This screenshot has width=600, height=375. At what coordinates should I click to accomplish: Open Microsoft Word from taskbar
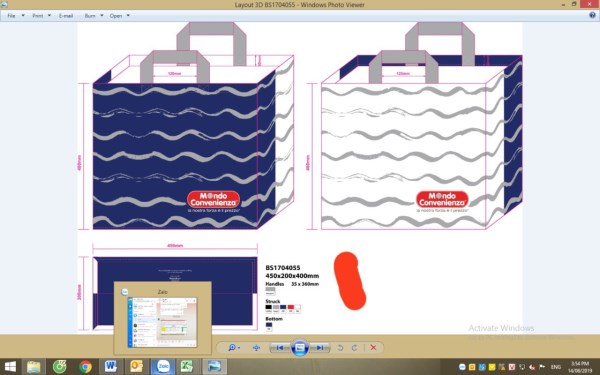pos(111,367)
